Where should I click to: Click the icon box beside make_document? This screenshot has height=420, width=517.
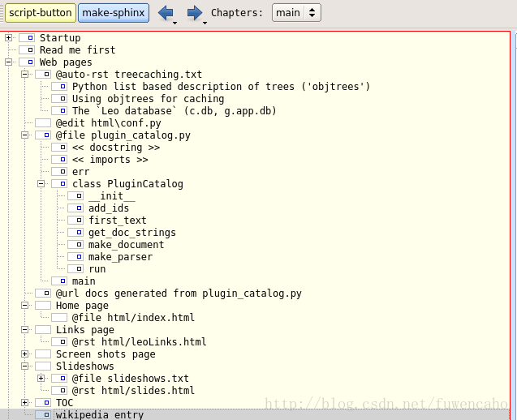coord(75,244)
